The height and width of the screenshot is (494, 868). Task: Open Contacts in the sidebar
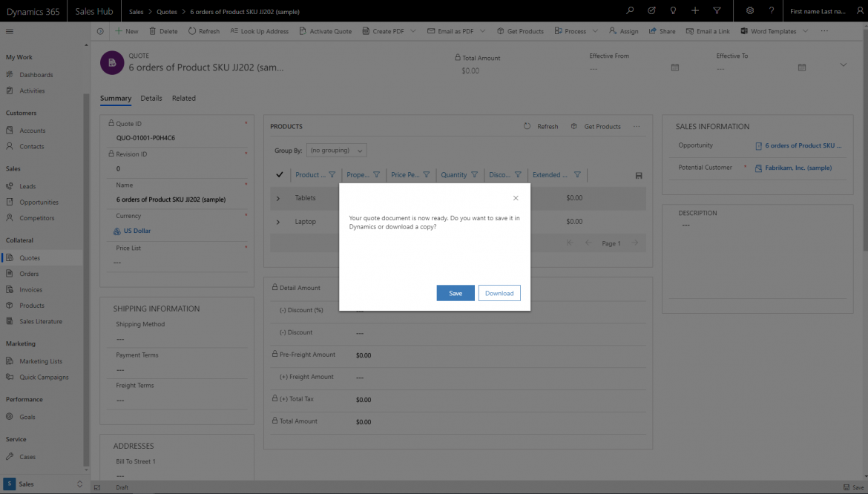click(x=32, y=147)
